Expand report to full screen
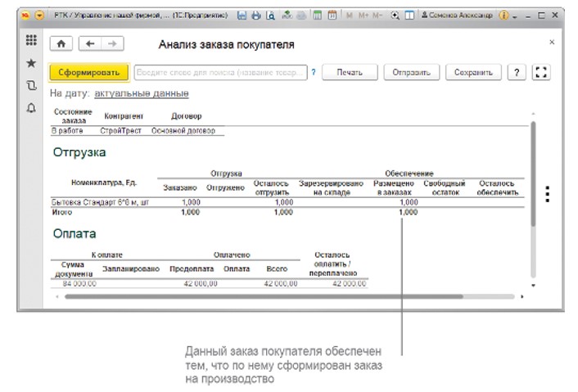Viewport: 578px width, 392px height. tap(540, 72)
